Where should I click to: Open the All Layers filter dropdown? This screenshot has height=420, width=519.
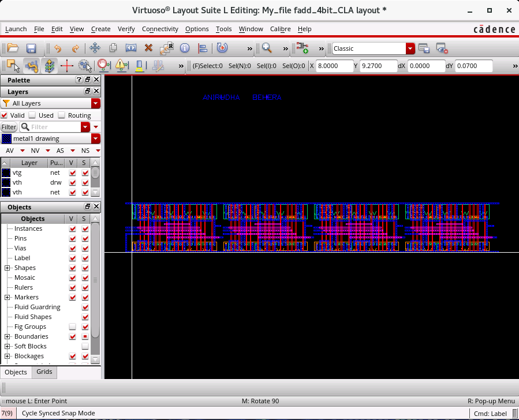click(96, 103)
